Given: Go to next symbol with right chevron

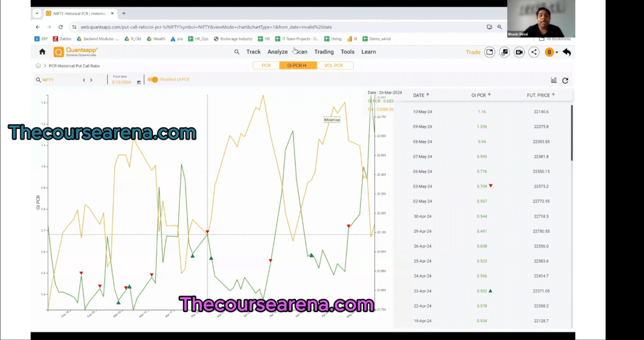Looking at the screenshot, I should pos(91,80).
